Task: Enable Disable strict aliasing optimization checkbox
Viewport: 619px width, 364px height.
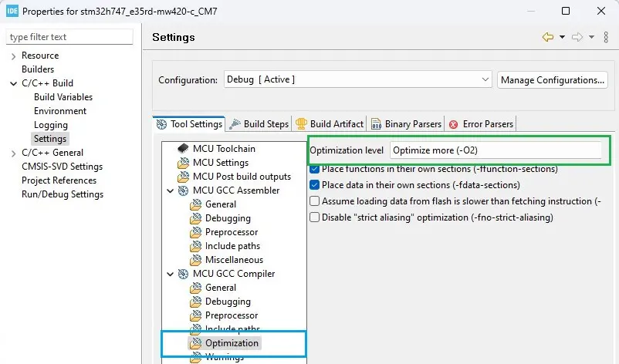Action: click(x=315, y=217)
